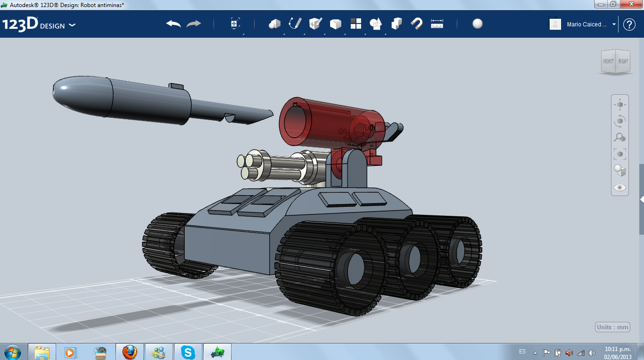Click the Fit view tool
The height and width of the screenshot is (360, 644).
point(620,154)
